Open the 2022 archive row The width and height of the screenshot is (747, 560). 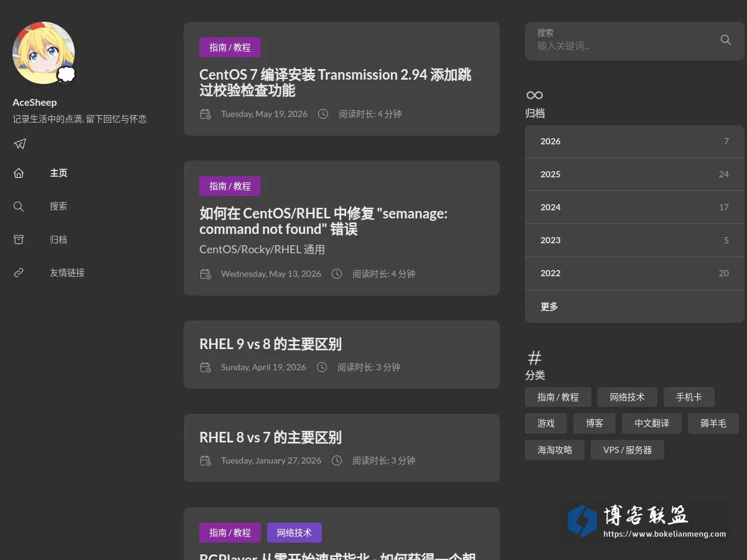click(x=634, y=273)
